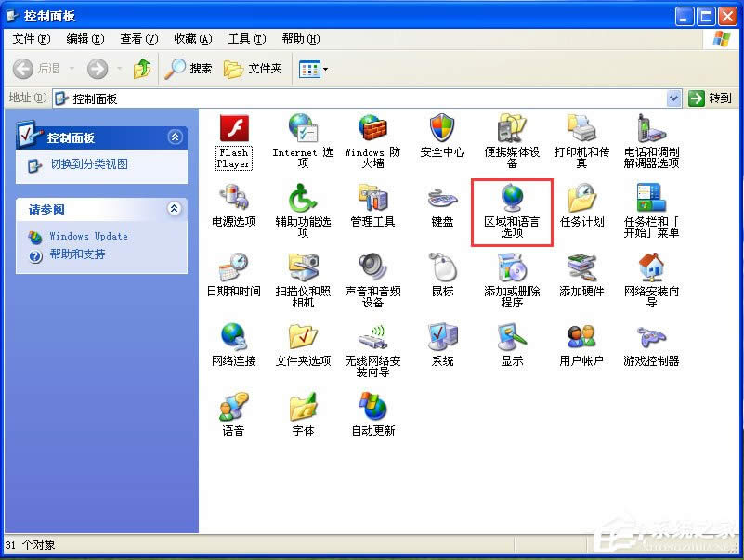Screen dimensions: 744x560
Task: Open the 后退 history dropdown arrow
Action: [x=72, y=69]
